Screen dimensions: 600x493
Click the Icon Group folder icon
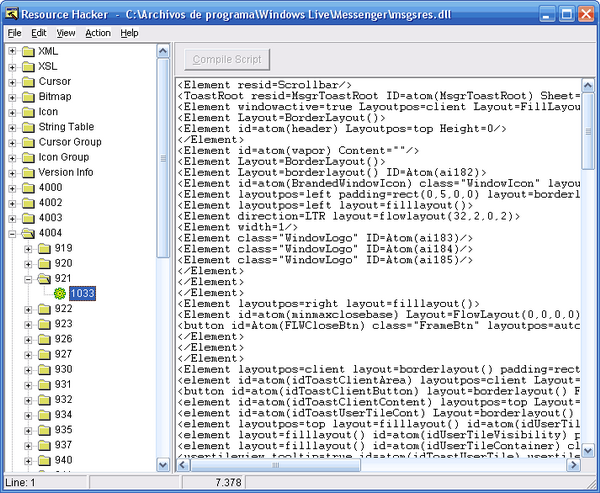click(x=28, y=157)
